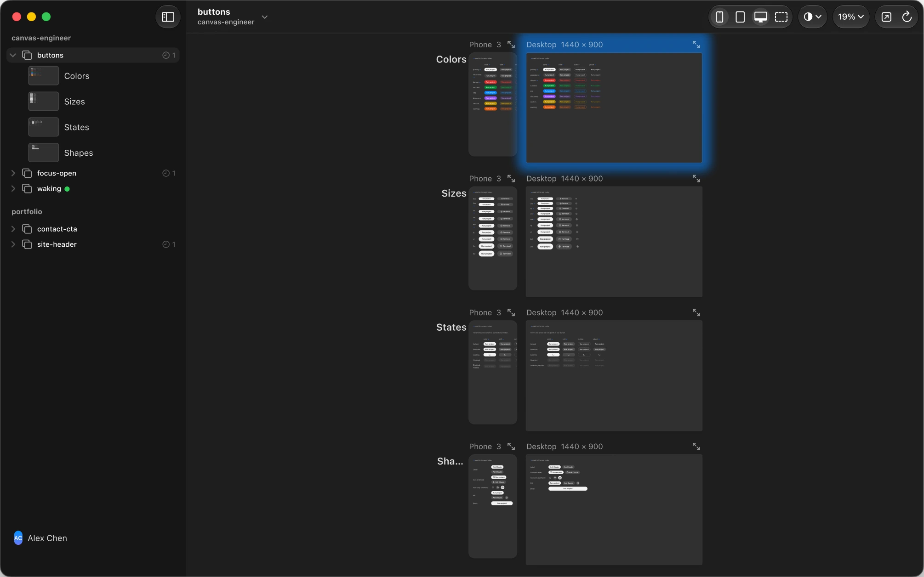Expand the focus-open group
This screenshot has width=924, height=577.
tap(13, 173)
